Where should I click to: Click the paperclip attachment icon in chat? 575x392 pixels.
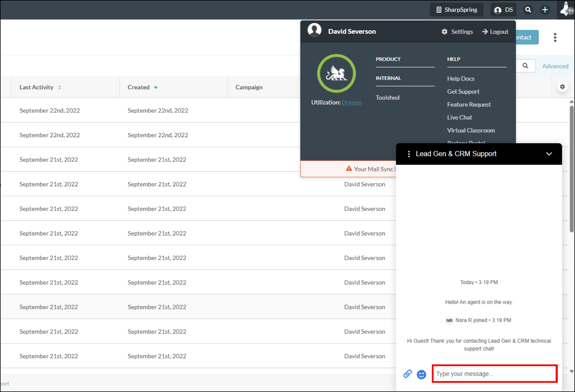coord(407,374)
